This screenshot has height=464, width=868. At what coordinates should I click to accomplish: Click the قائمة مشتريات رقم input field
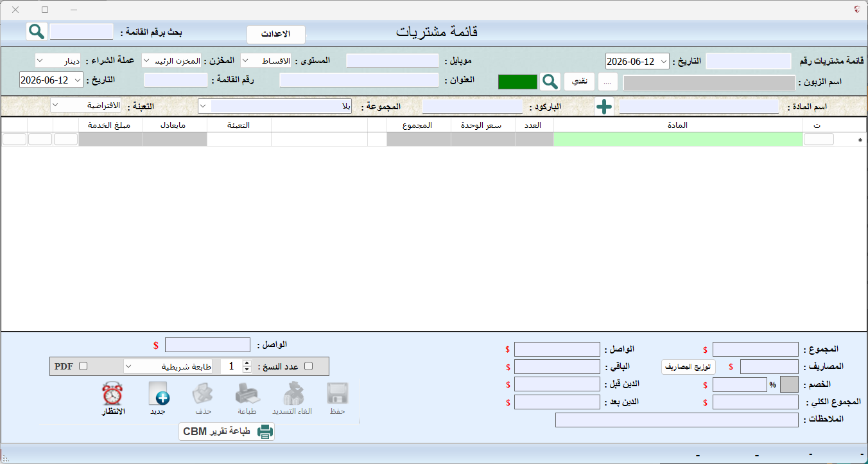pos(748,61)
